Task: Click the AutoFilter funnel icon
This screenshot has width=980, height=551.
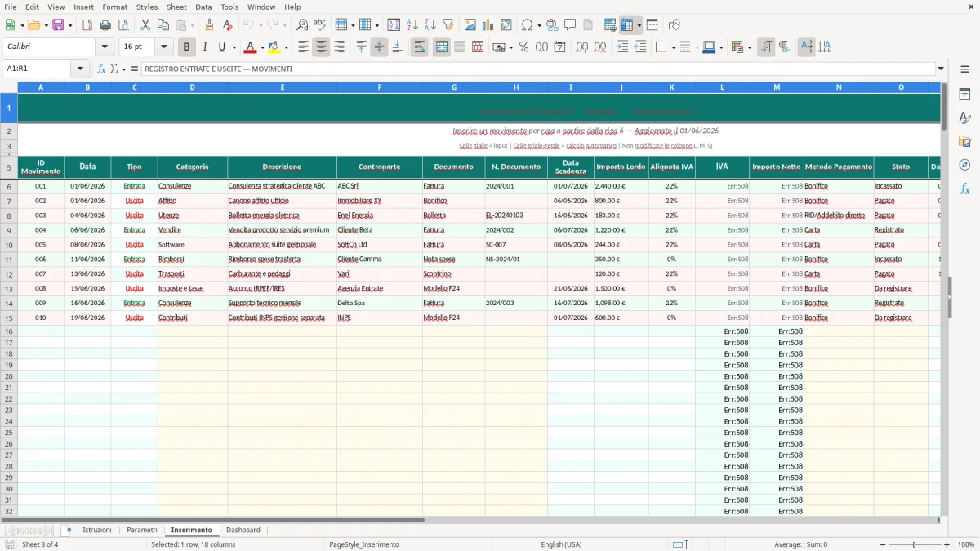Action: (448, 25)
